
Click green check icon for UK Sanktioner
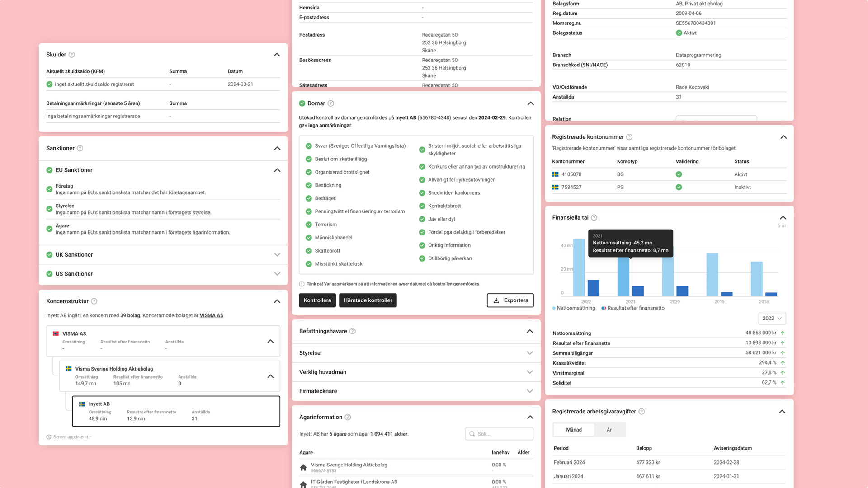[x=49, y=255]
